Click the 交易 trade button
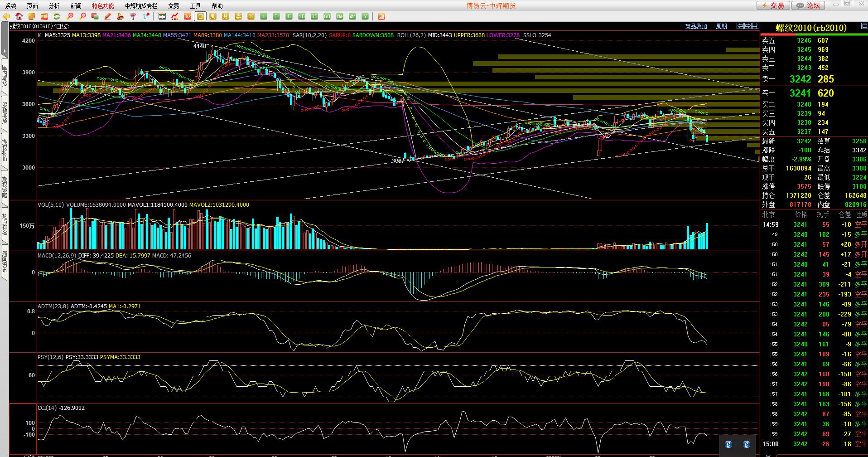Viewport: 868px width, 457px height. [x=773, y=5]
